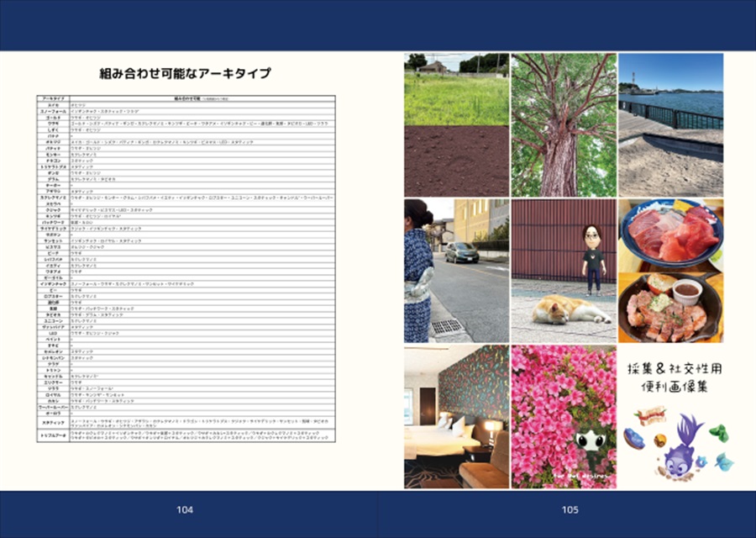The image size is (756, 538).
Task: Open the avatar with sleeping cat photo
Action: click(x=564, y=271)
